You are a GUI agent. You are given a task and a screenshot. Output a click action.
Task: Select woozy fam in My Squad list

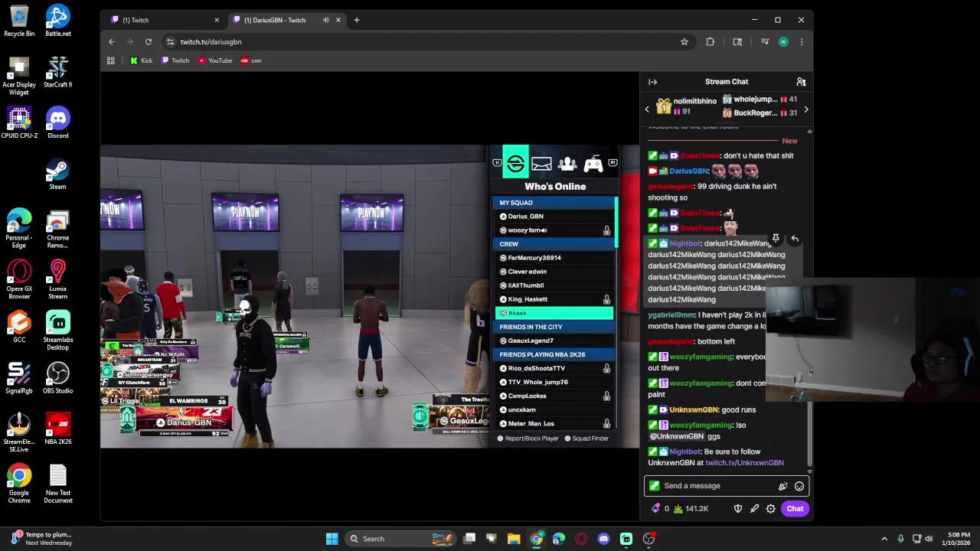(x=554, y=230)
